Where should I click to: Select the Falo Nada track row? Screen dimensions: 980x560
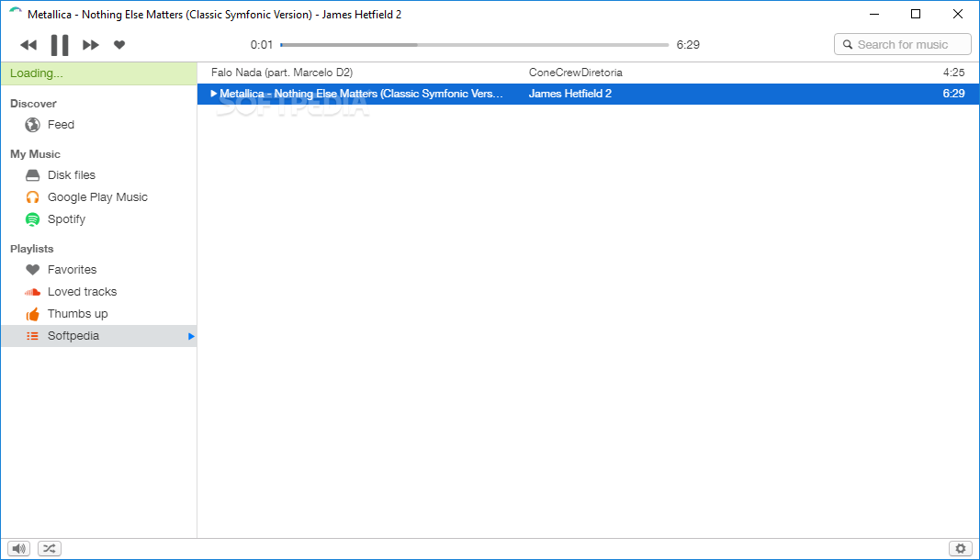coord(588,73)
